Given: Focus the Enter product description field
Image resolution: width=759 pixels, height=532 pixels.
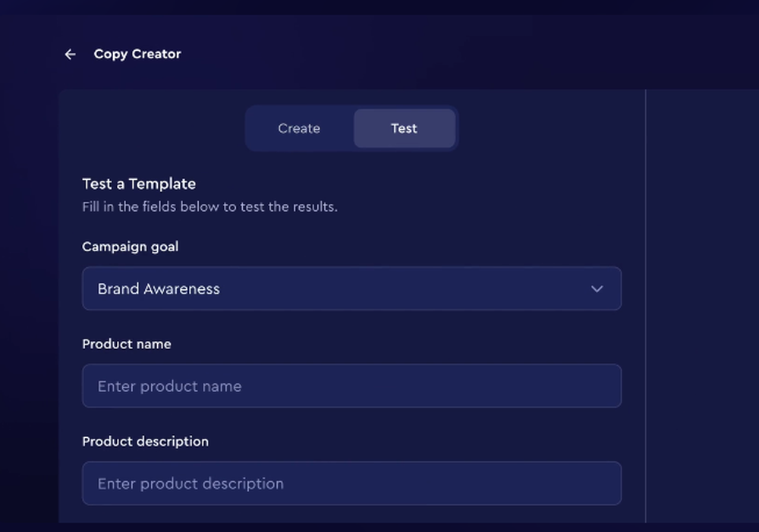Looking at the screenshot, I should point(351,483).
